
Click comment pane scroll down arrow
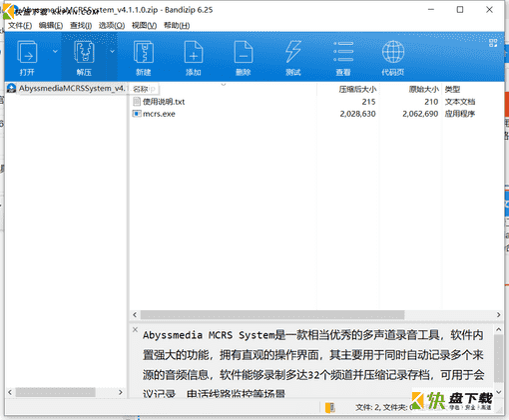pos(498,392)
